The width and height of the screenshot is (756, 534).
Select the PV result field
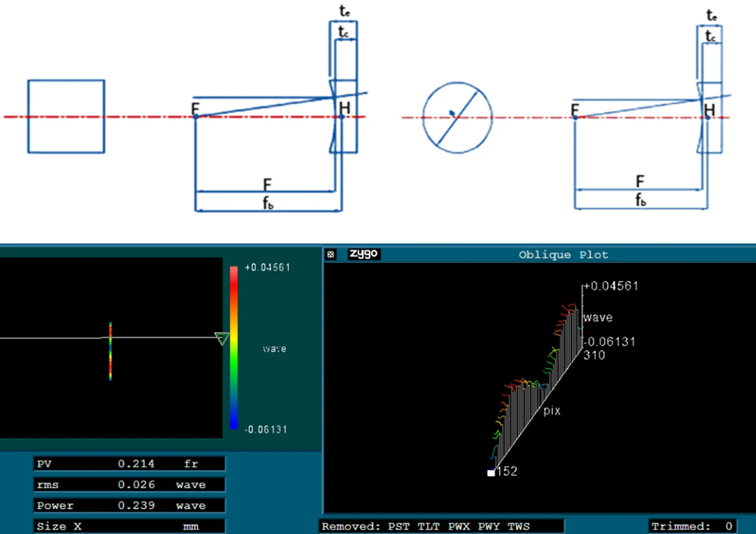pos(129,464)
